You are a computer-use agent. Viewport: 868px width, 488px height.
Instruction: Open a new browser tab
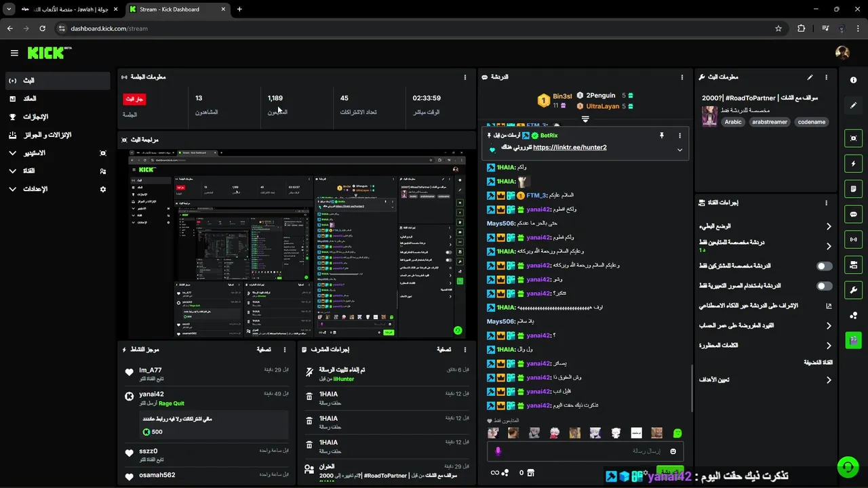click(239, 9)
